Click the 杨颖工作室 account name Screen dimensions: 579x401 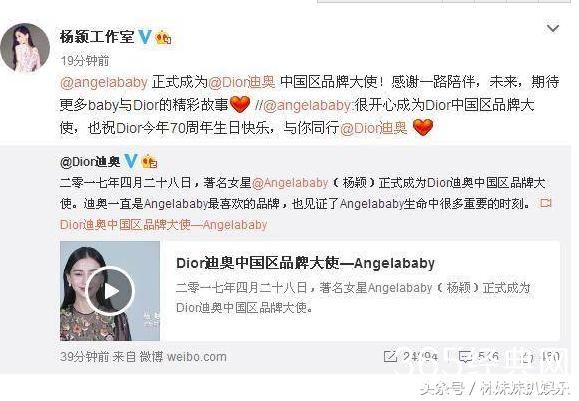(x=97, y=37)
